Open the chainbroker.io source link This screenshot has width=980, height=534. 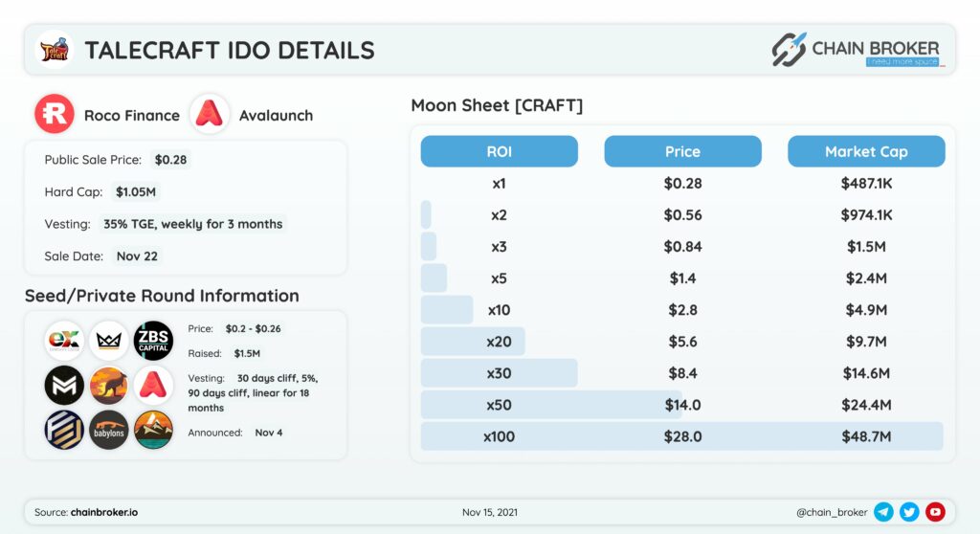click(103, 512)
